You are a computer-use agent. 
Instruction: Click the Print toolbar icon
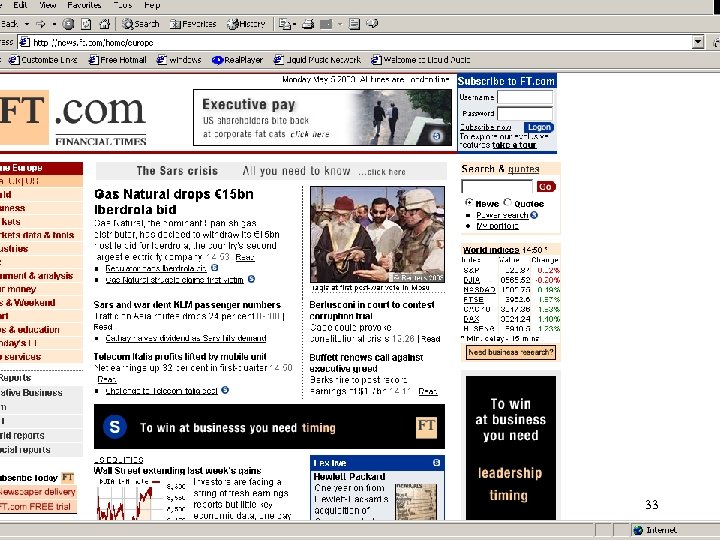click(x=308, y=24)
